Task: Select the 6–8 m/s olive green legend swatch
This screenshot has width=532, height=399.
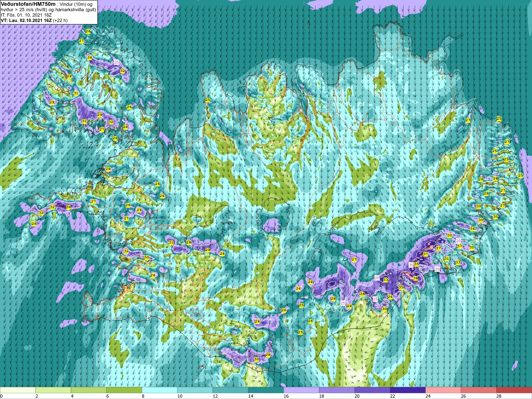Action: click(x=124, y=390)
